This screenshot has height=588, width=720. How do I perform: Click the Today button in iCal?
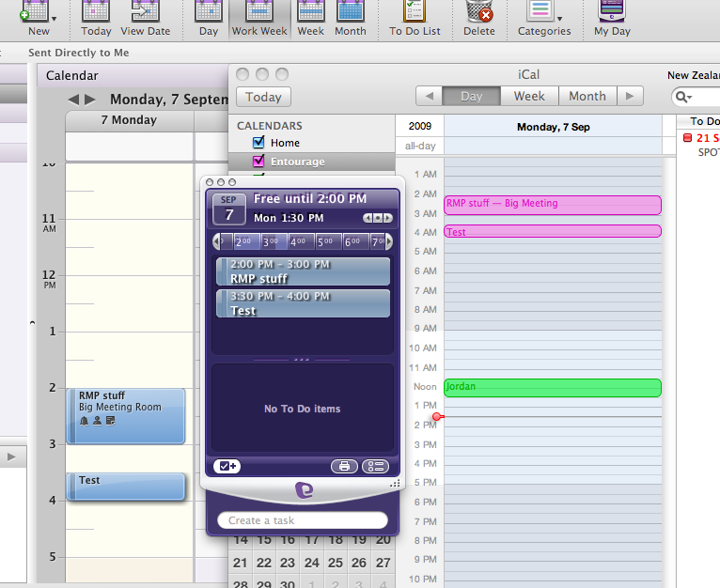click(263, 97)
